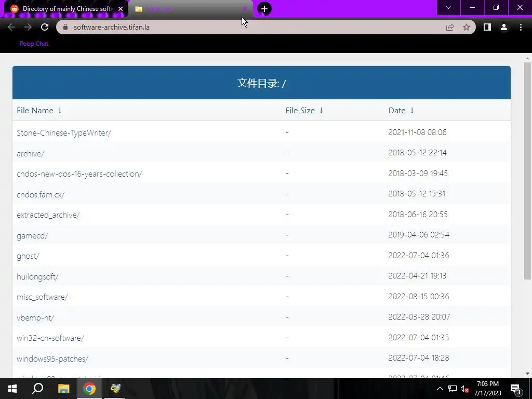This screenshot has height=399, width=532.
Task: Open Chrome's three-dot menu
Action: pos(521,27)
